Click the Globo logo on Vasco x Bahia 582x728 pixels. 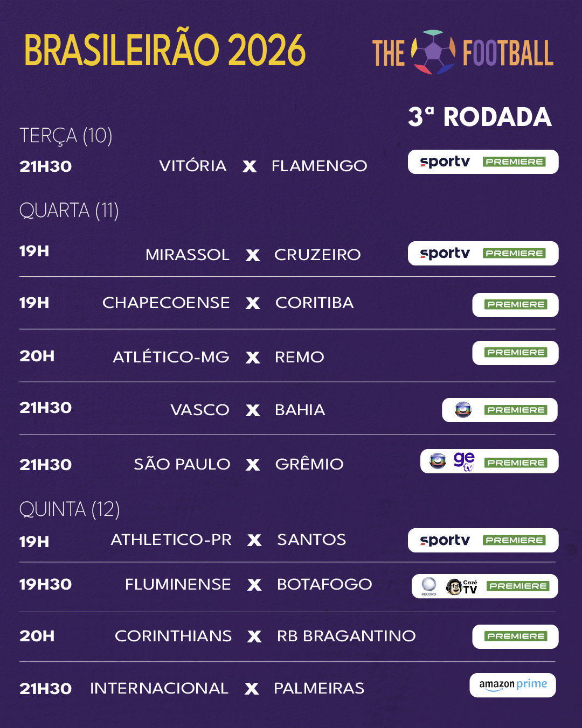coord(463,410)
